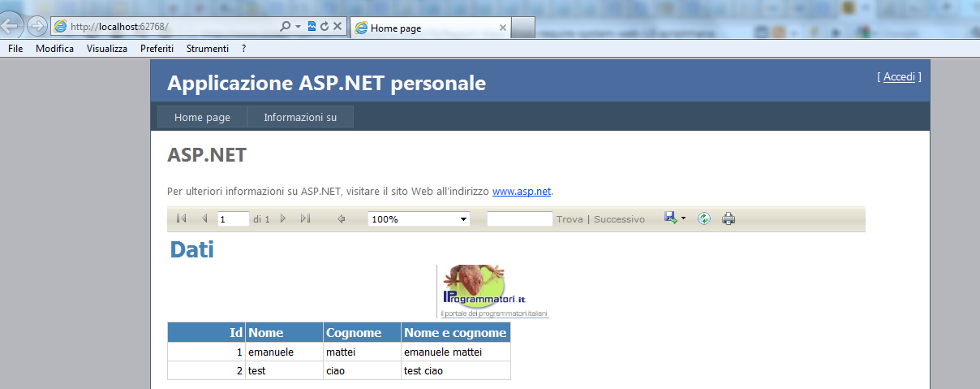Go to first page of report
Screen dimensions: 980x389
click(181, 218)
